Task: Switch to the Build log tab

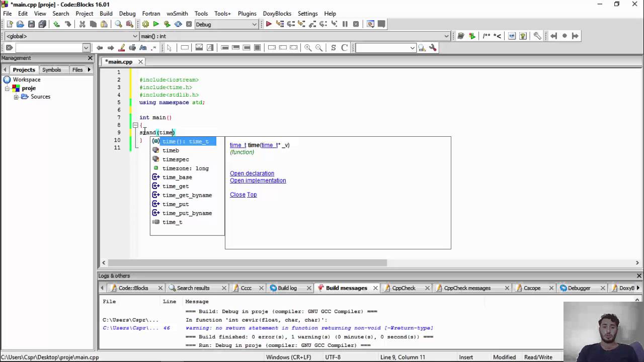Action: tap(287, 288)
